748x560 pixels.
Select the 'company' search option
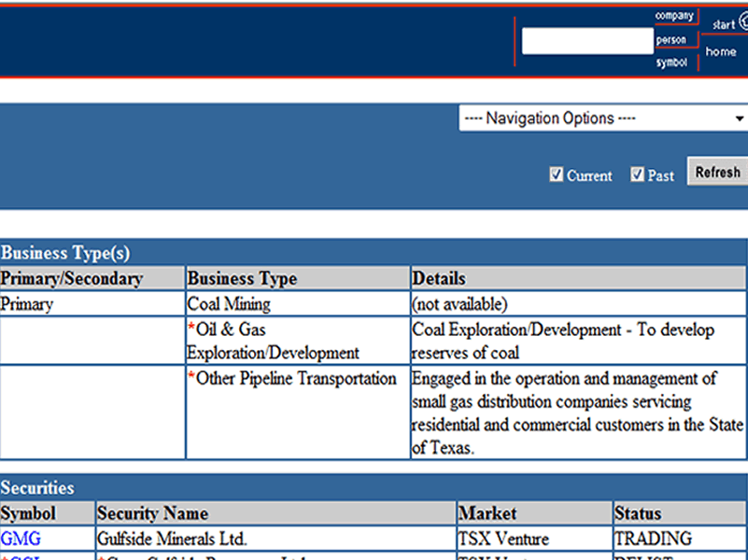(674, 16)
